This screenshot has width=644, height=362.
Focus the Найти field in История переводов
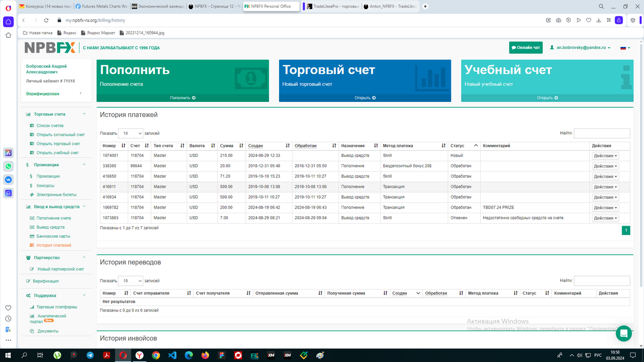point(602,281)
